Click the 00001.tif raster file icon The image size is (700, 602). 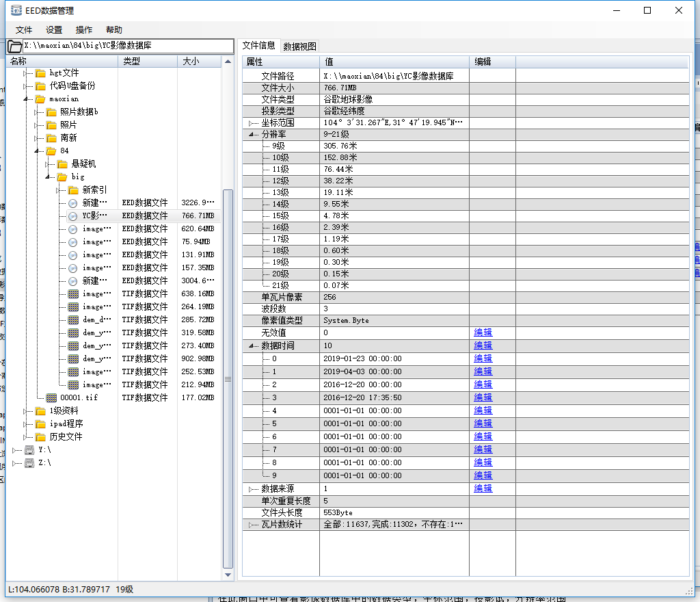click(51, 397)
